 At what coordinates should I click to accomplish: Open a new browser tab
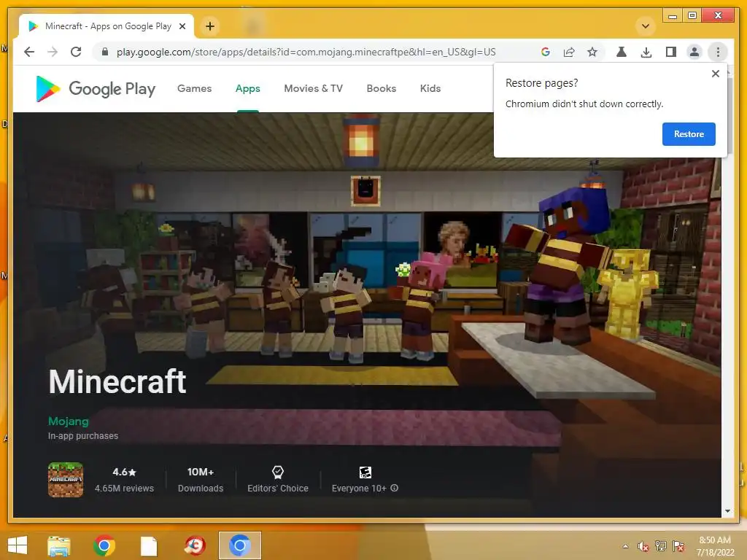click(x=210, y=26)
